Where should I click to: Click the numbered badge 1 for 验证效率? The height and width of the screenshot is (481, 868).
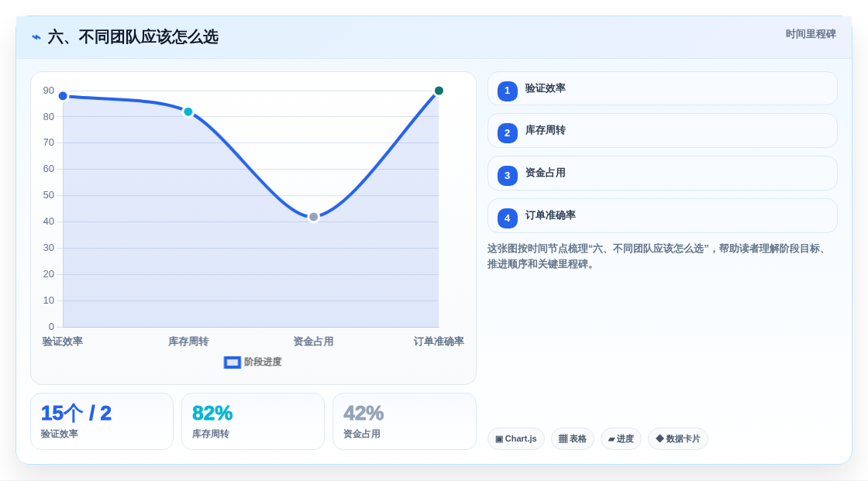[x=507, y=91]
